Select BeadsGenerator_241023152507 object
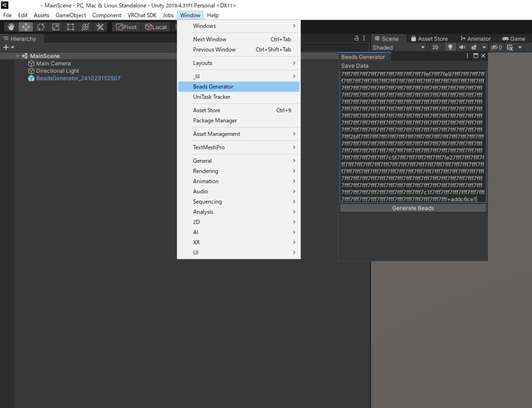The image size is (532, 408). point(78,78)
